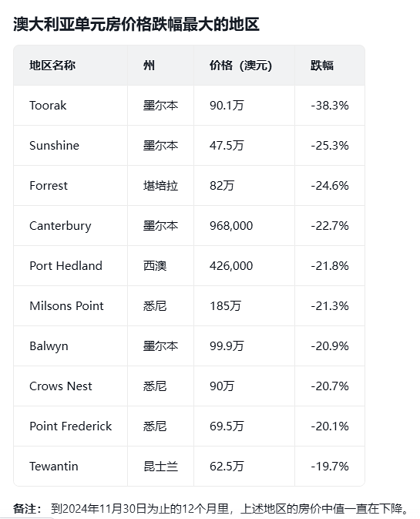This screenshot has height=519, width=420.
Task: Click the 州 column header
Action: coord(149,66)
